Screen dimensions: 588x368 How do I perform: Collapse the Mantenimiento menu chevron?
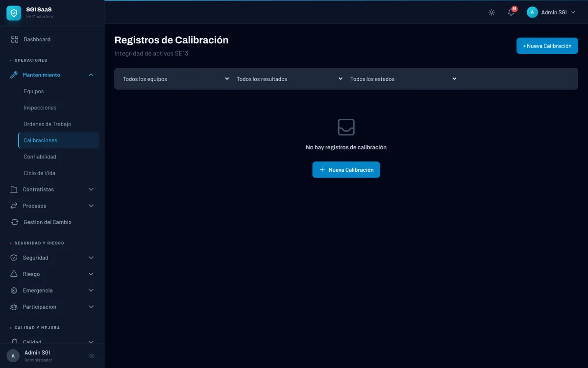point(91,75)
